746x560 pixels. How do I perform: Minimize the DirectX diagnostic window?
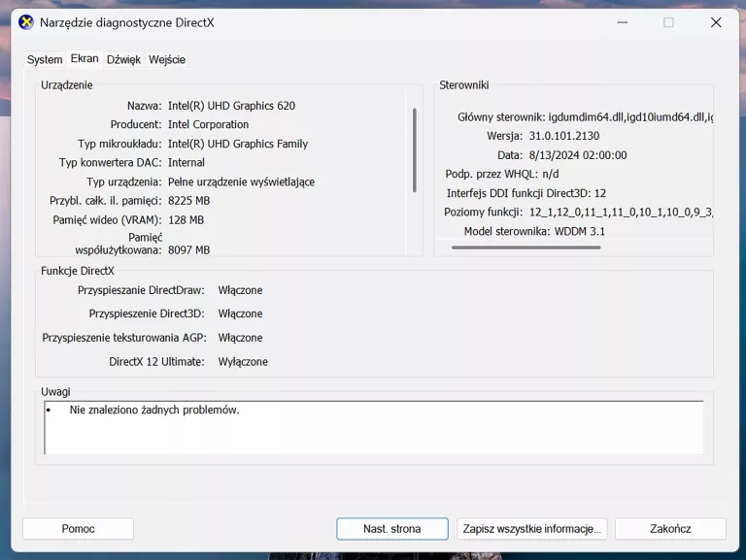coord(623,22)
